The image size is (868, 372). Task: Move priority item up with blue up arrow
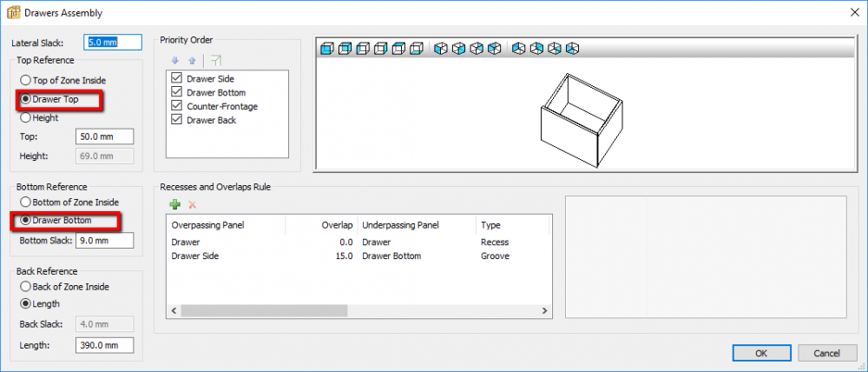tap(192, 61)
